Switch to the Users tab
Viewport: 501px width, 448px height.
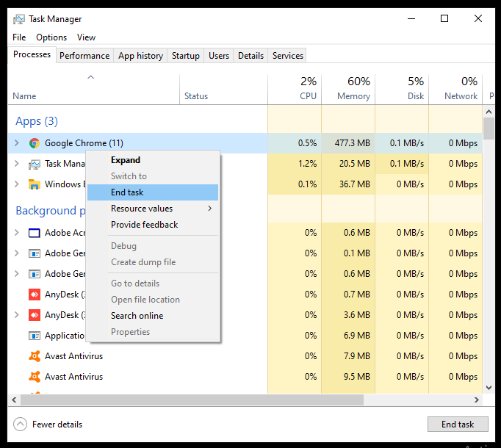(219, 56)
